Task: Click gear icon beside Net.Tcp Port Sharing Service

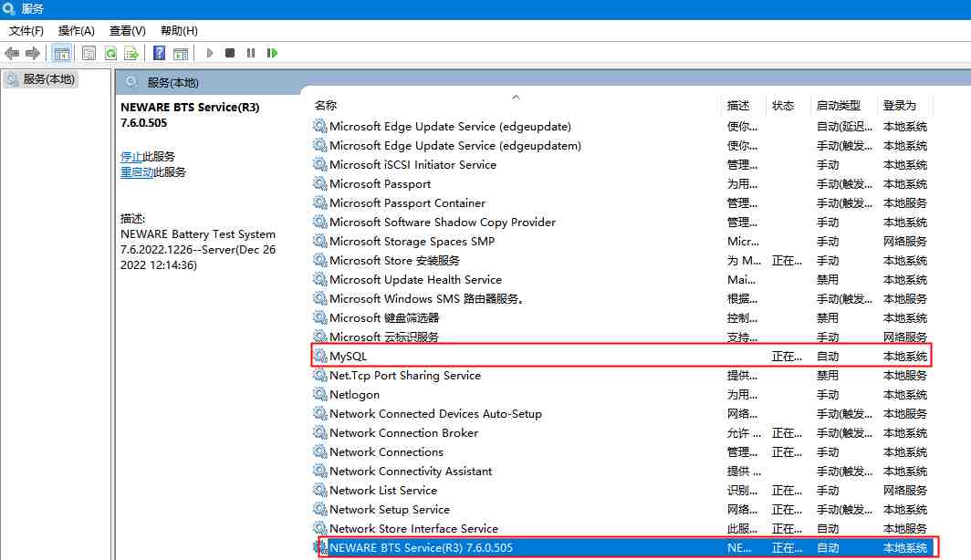Action: (x=319, y=375)
